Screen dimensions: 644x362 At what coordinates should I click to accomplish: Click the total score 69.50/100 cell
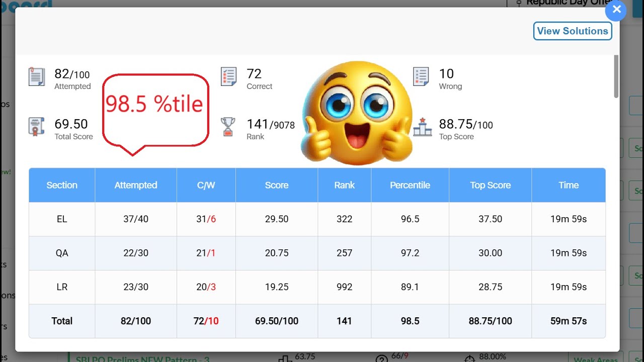[x=277, y=321]
